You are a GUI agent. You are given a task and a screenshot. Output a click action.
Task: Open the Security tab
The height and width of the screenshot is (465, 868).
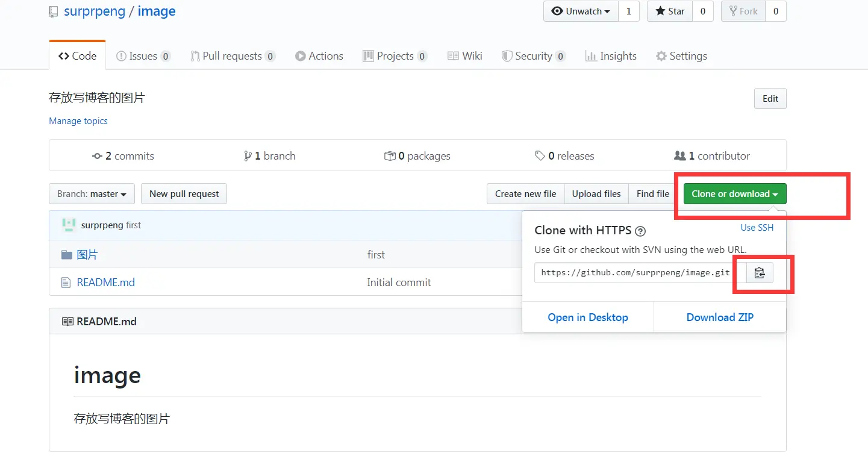tap(534, 56)
